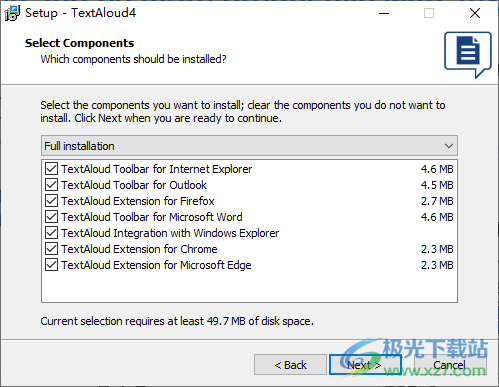499x387 pixels.
Task: Click the 'TextAloud Integration with Windows Explorer' label
Action: [x=170, y=233]
